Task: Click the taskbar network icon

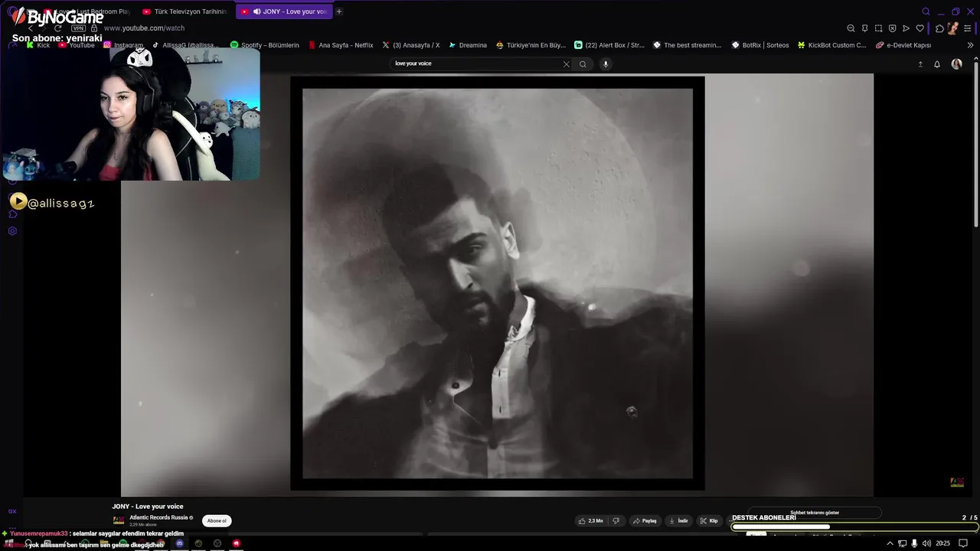Action: [x=902, y=543]
